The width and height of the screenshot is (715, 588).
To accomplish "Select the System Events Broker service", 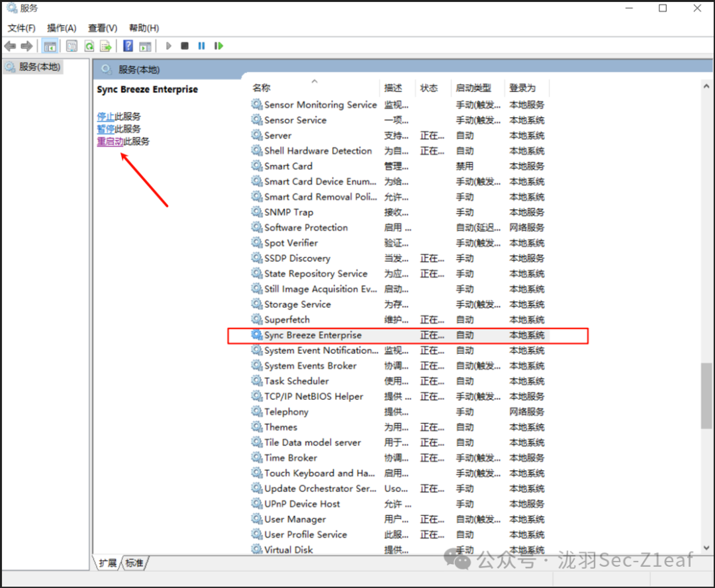I will click(x=399, y=366).
